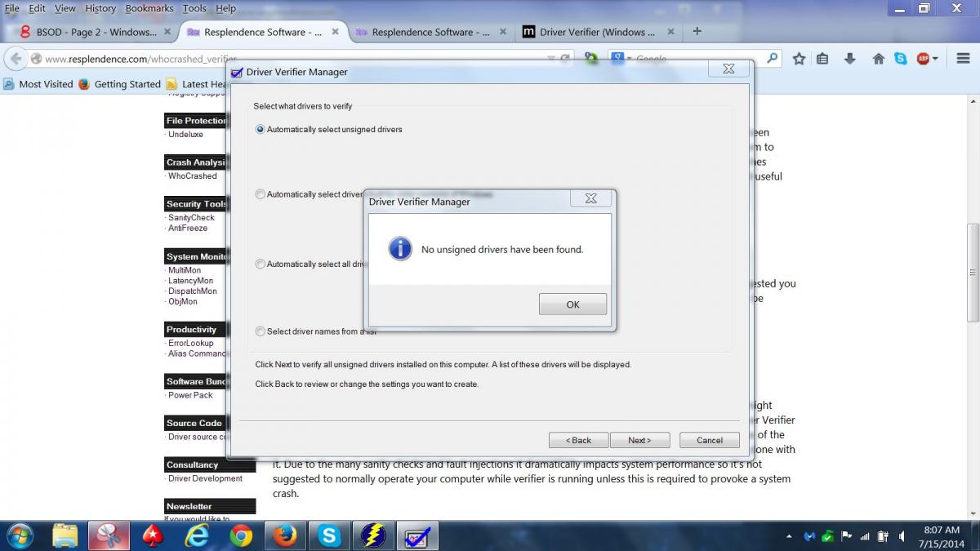The width and height of the screenshot is (980, 551).
Task: Open the lightning bolt app in the taskbar
Action: tap(373, 536)
